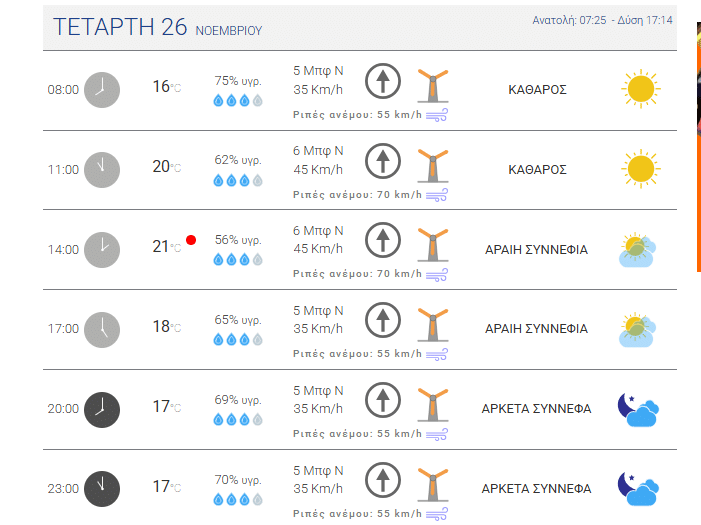Click the 70% υγρ. humidity value
The height and width of the screenshot is (525, 701).
point(238,479)
